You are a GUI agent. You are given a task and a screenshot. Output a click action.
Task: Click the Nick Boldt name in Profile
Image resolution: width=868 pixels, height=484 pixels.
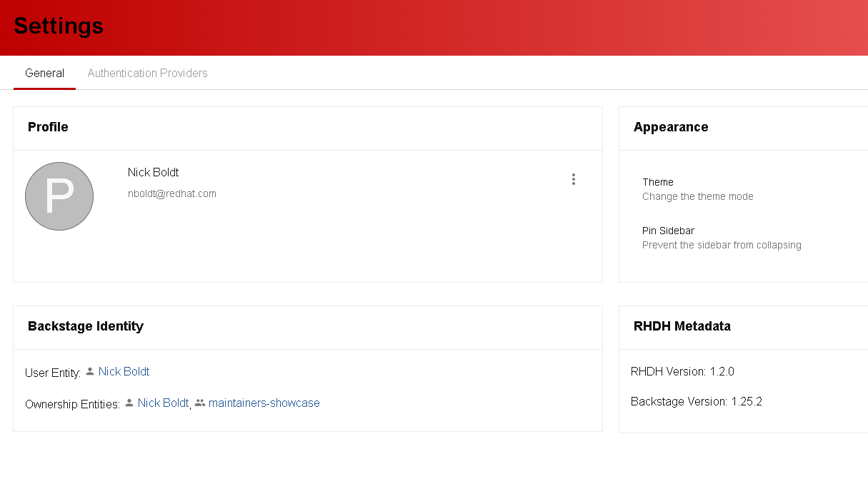pyautogui.click(x=153, y=172)
